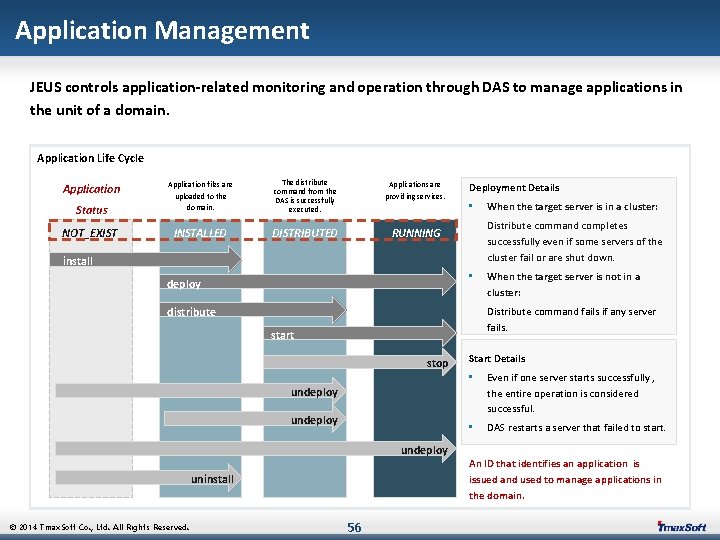Click the 'Application Management' slide title
The image size is (720, 540).
point(162,31)
